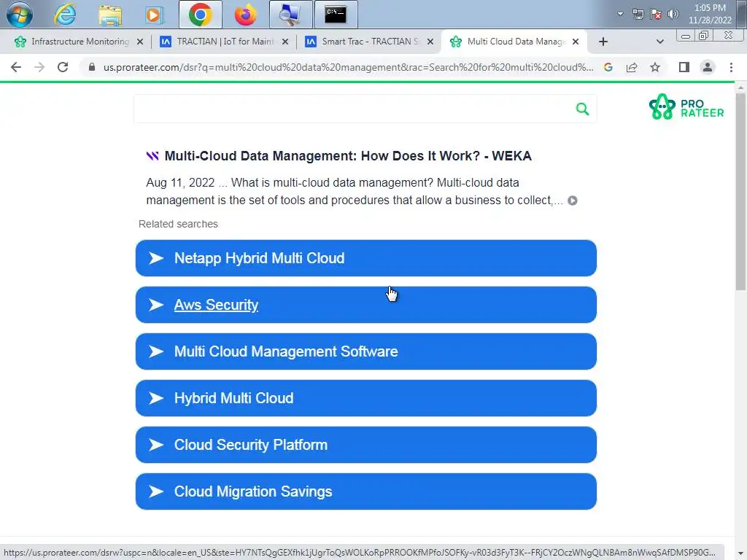This screenshot has width=747, height=560.
Task: Click the Windows Start orb
Action: pos(20,15)
